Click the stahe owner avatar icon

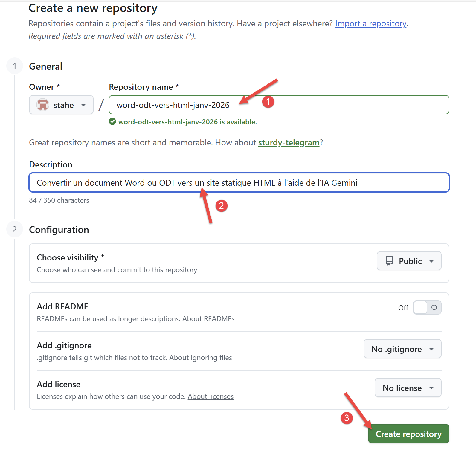pyautogui.click(x=43, y=105)
